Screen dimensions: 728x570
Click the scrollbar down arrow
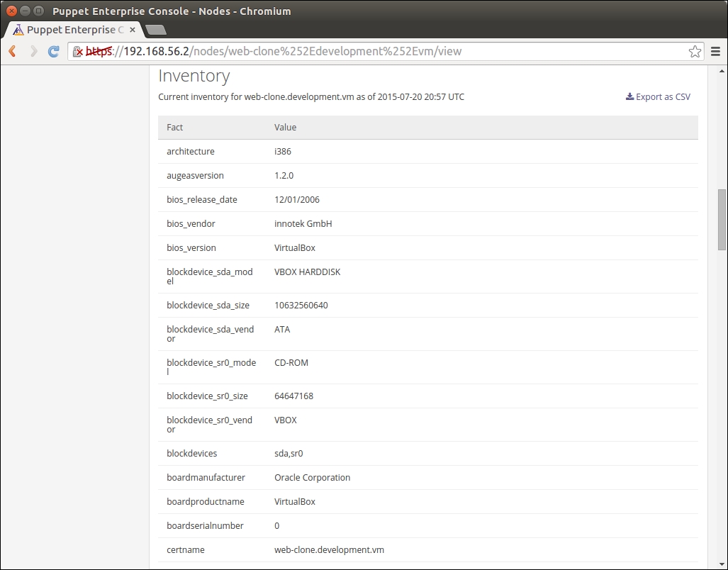coord(722,564)
